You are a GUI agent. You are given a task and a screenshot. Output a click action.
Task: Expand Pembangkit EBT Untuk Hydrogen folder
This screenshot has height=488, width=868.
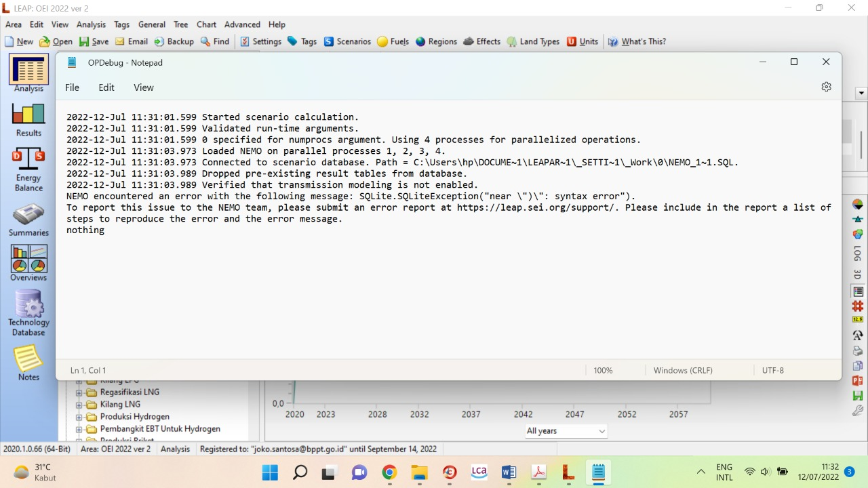pyautogui.click(x=79, y=429)
